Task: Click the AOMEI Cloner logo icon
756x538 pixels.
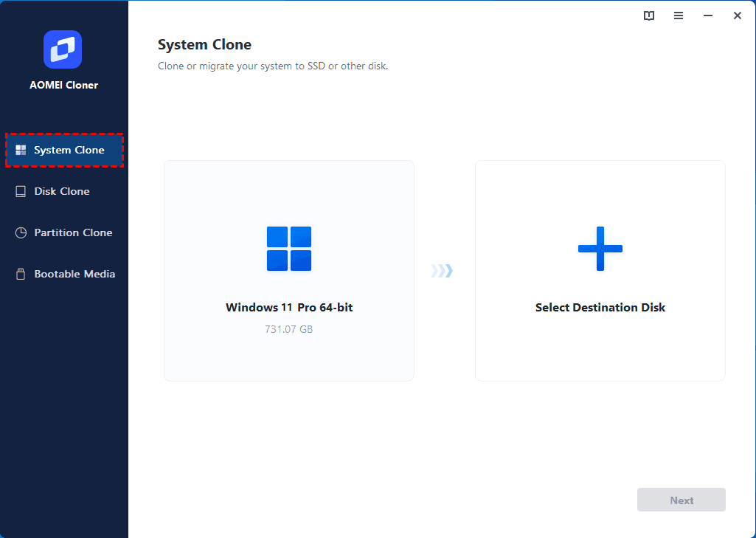Action: pyautogui.click(x=63, y=49)
